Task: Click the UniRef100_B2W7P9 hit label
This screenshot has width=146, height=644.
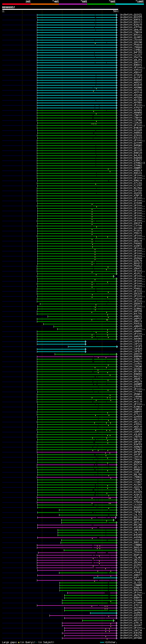Action: click(x=131, y=445)
